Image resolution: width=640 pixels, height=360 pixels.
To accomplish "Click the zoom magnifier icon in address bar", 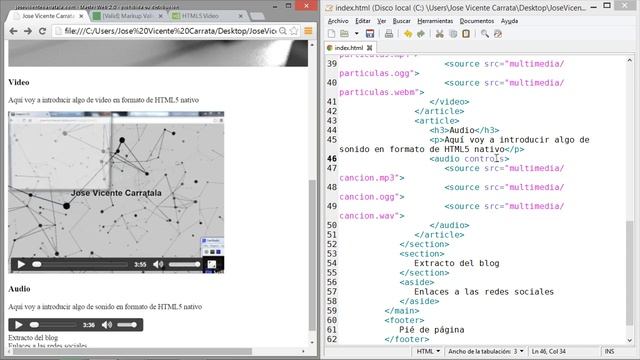I will pos(282,31).
